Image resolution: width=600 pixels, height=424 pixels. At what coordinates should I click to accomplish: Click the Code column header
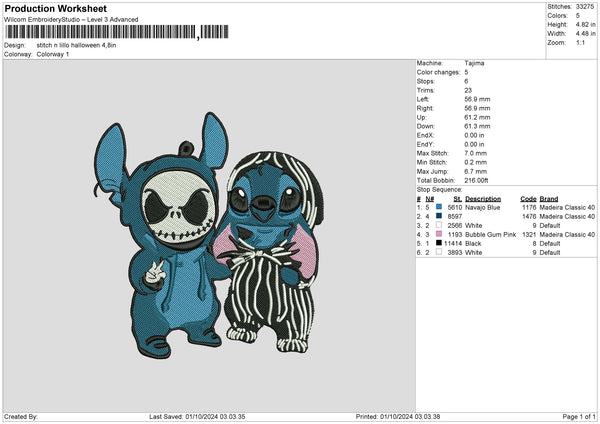[529, 198]
